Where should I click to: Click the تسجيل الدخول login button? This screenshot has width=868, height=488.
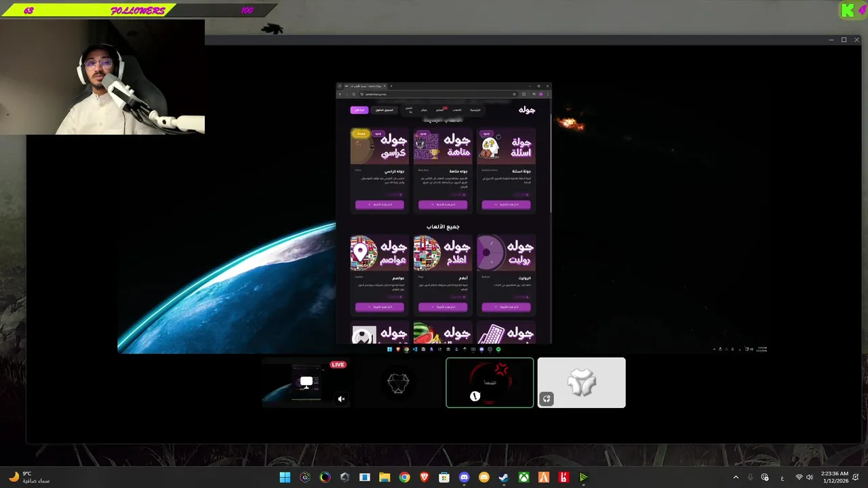[384, 110]
